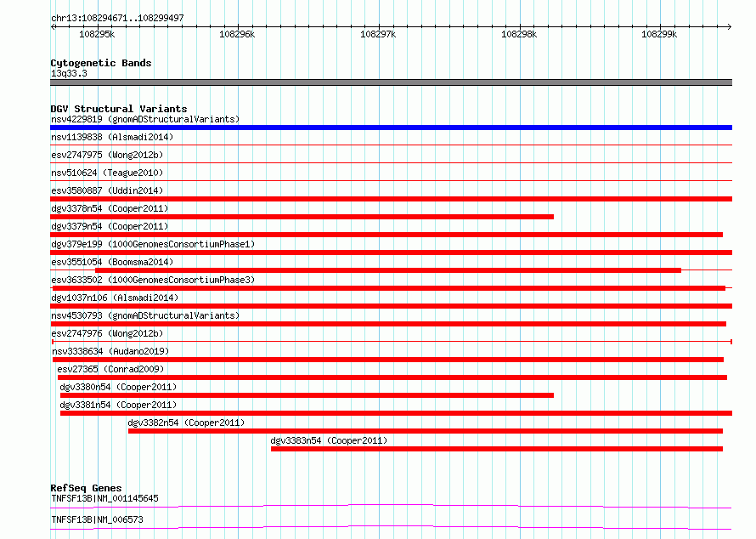Select esv3633502 (1000GenomesConsortiumPhase3) variant
756x539 pixels.
coord(153,280)
